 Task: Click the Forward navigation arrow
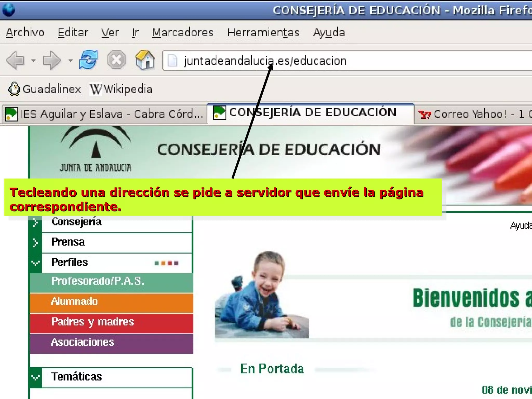tap(51, 60)
